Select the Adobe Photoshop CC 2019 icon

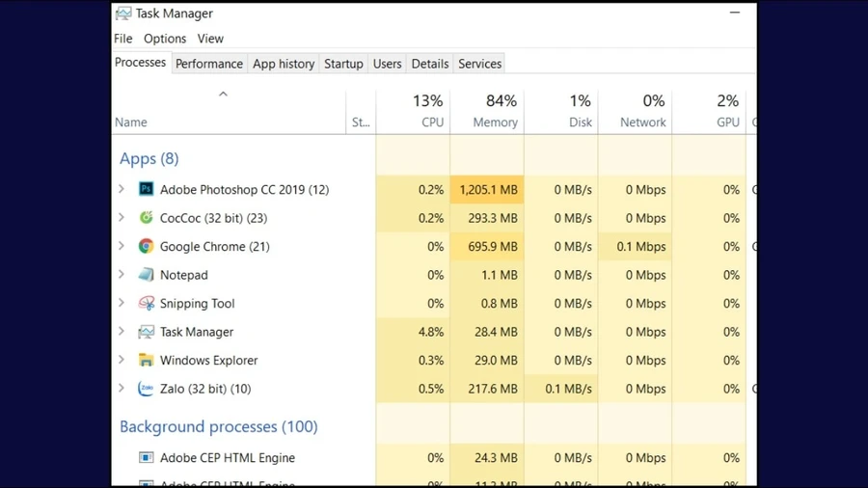[x=147, y=189]
